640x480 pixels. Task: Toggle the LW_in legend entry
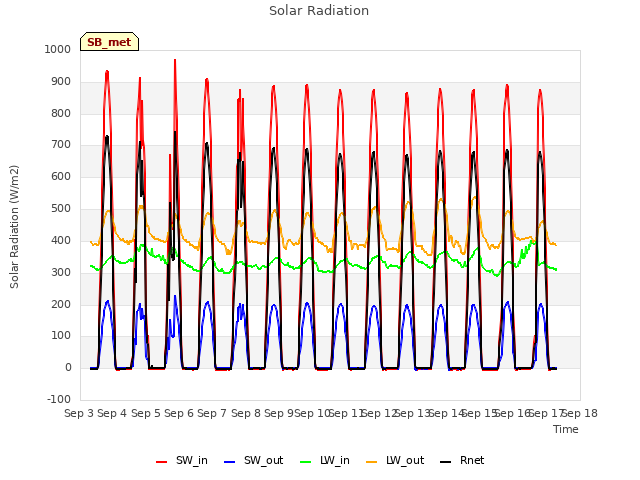point(325,460)
